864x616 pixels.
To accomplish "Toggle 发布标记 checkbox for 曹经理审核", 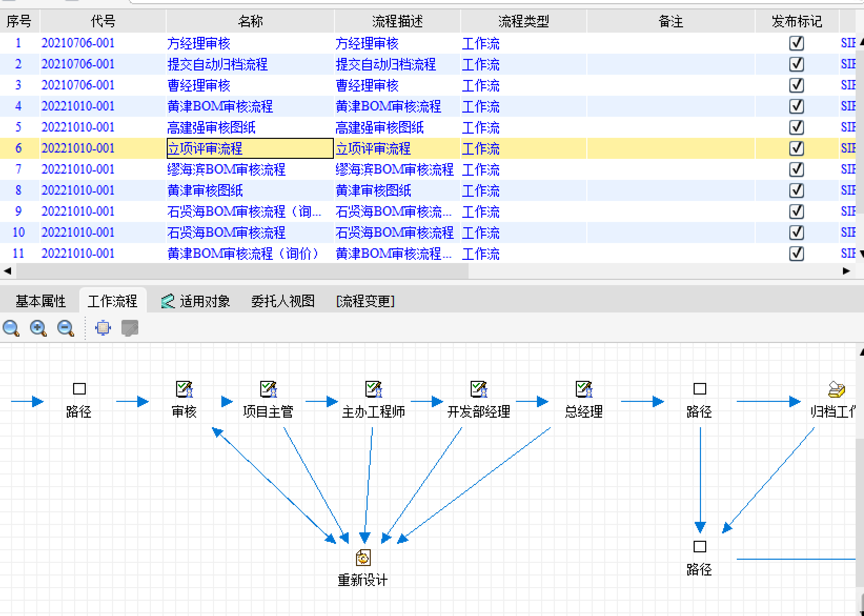I will point(797,85).
